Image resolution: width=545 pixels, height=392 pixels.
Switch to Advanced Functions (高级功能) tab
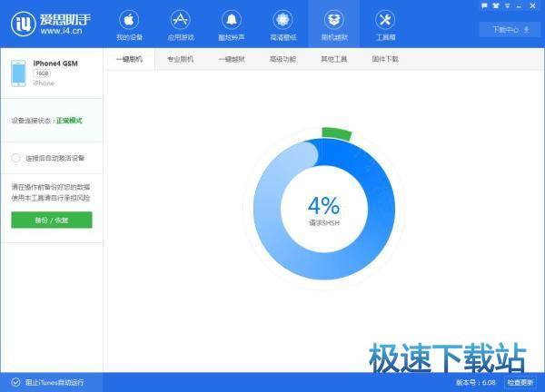pyautogui.click(x=282, y=59)
